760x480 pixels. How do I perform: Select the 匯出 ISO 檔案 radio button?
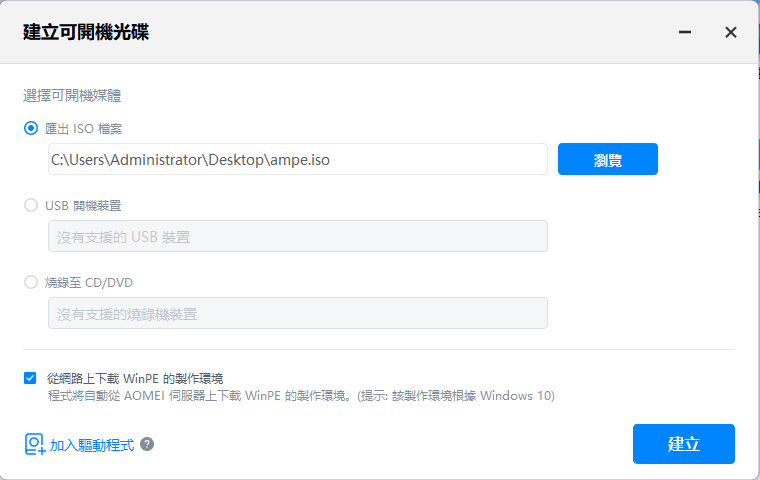(x=31, y=128)
